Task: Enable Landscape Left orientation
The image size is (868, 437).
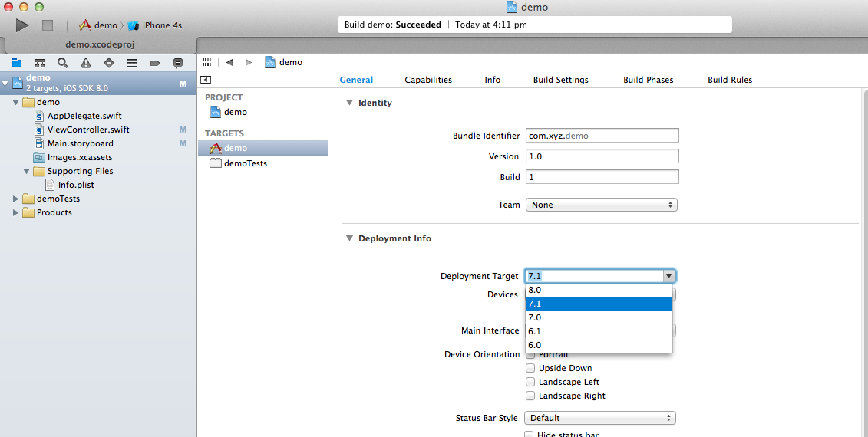Action: point(530,382)
